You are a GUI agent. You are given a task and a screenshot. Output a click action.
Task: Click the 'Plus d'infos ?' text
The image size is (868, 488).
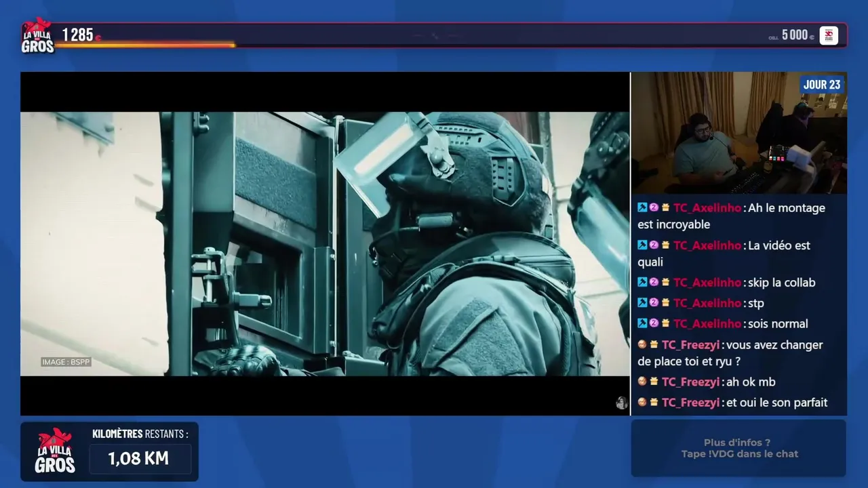tap(737, 443)
